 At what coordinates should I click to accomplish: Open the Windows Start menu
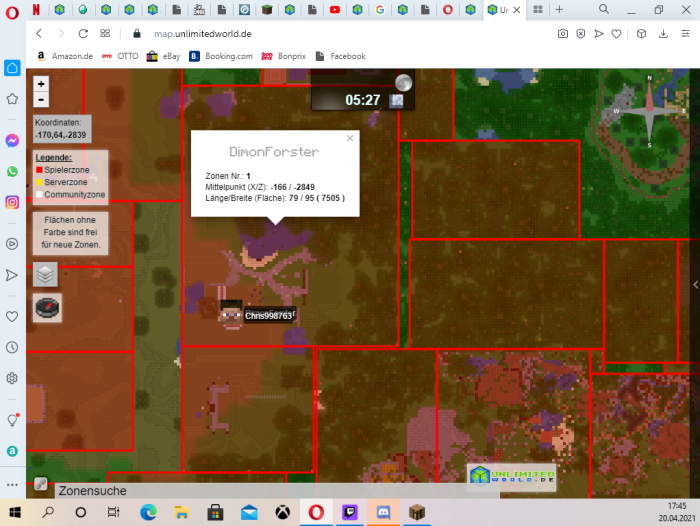point(15,512)
